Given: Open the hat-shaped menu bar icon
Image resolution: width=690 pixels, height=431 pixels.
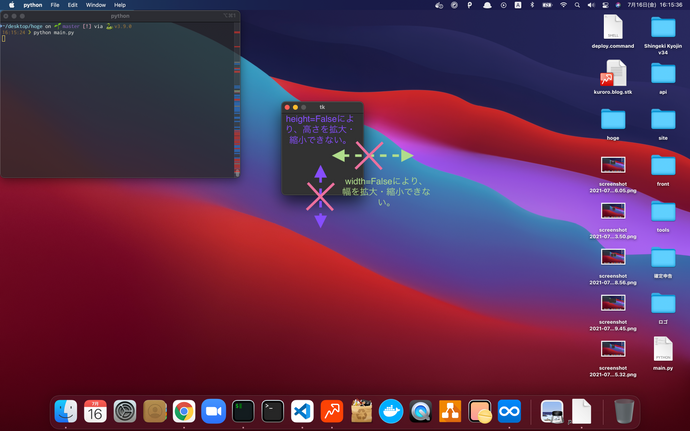Looking at the screenshot, I should (487, 5).
